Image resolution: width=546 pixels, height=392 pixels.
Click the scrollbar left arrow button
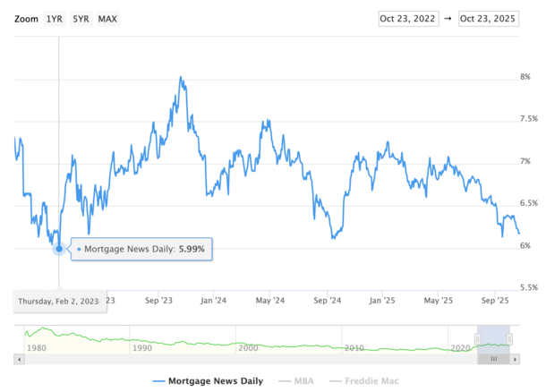pos(19,359)
